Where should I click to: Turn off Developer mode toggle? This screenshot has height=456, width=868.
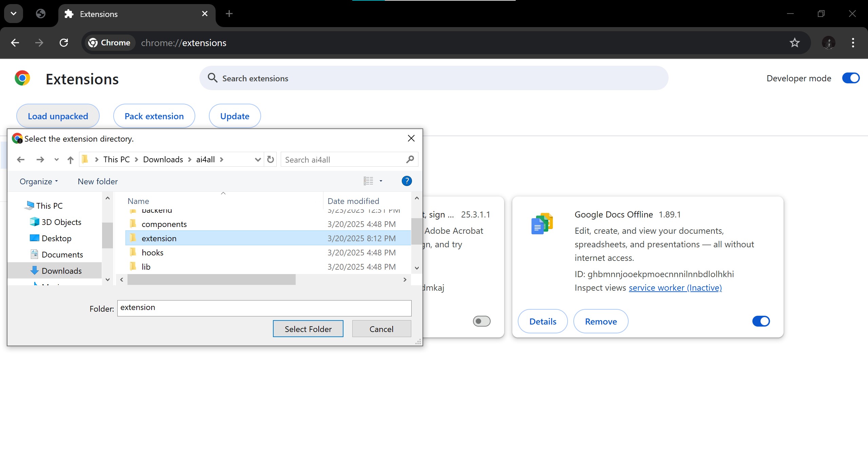click(850, 78)
